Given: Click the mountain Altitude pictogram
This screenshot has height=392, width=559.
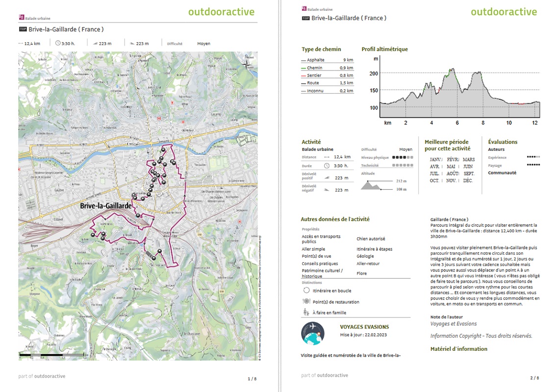Looking at the screenshot, I should [x=372, y=185].
